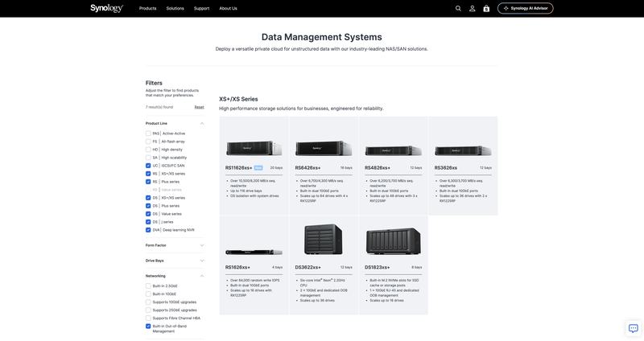
Task: Click the DS3622xs+ product name
Action: (x=308, y=267)
